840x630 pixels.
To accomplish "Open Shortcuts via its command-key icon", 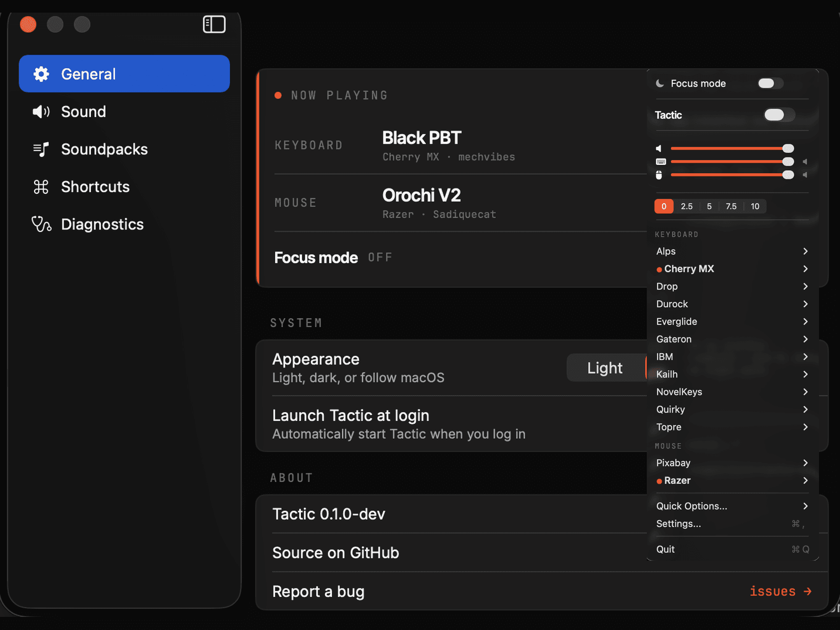I will [x=41, y=186].
